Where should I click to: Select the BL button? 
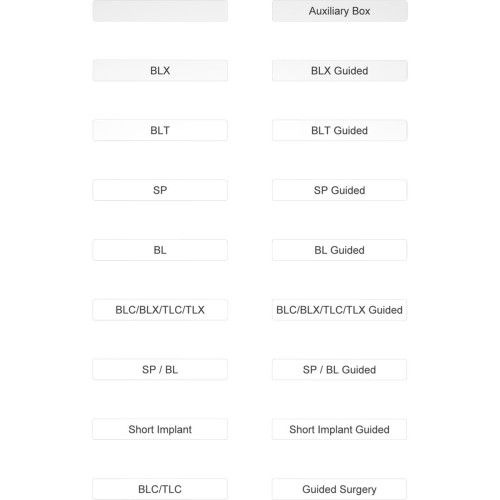click(160, 250)
